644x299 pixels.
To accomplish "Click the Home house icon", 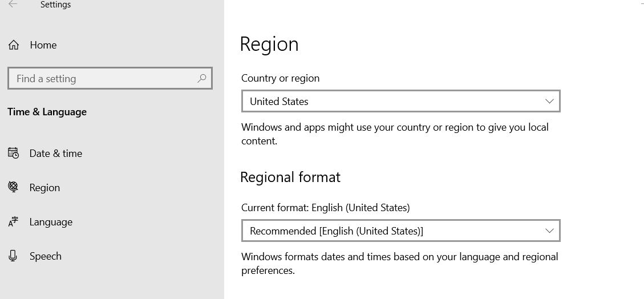I will (x=14, y=45).
